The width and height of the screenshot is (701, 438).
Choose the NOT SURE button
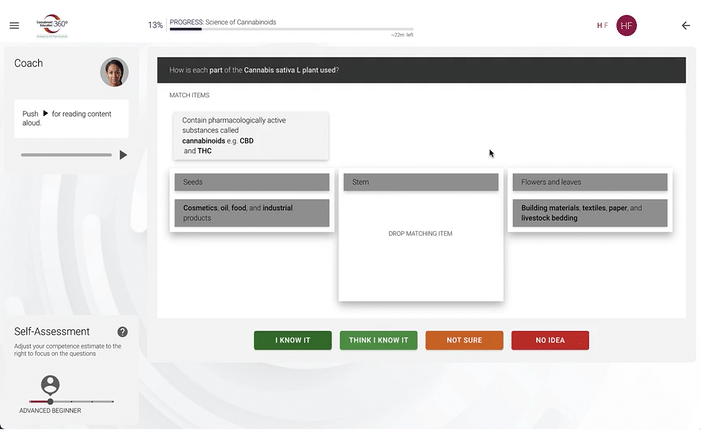(x=465, y=340)
